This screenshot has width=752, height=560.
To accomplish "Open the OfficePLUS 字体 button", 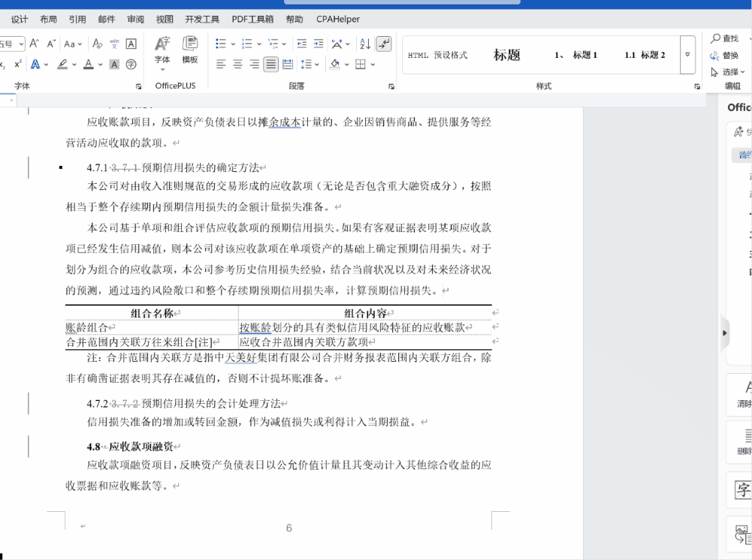I will click(x=162, y=53).
